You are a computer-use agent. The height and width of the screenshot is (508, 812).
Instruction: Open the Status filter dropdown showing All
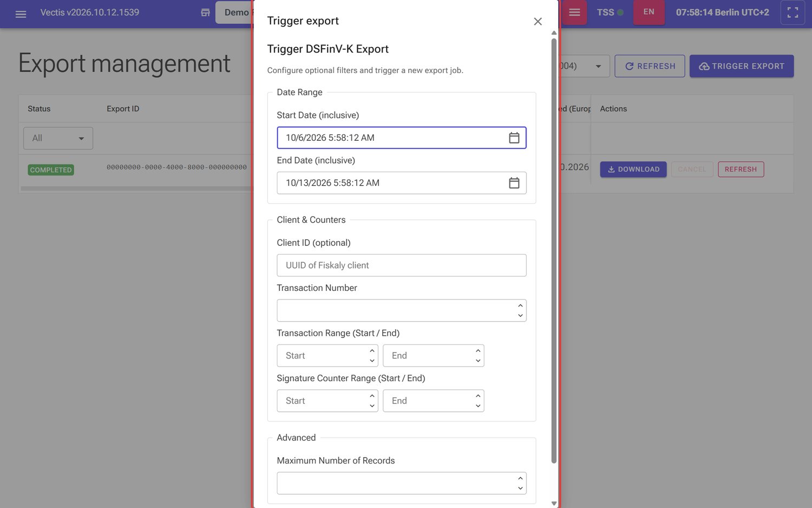(58, 138)
